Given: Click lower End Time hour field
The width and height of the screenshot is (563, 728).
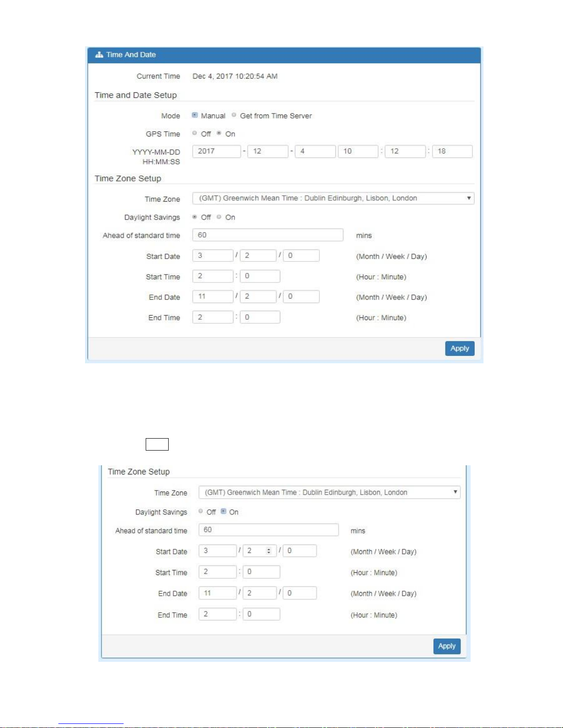Looking at the screenshot, I should (x=218, y=614).
